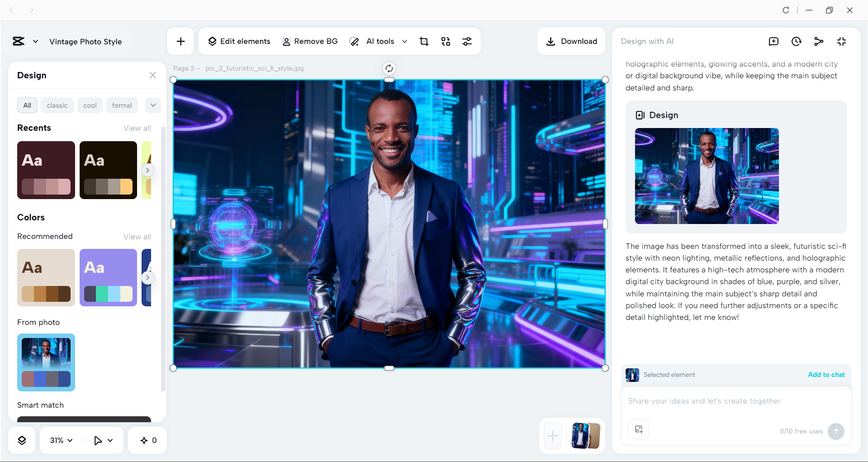
Task: Select the All style filter
Action: click(27, 105)
